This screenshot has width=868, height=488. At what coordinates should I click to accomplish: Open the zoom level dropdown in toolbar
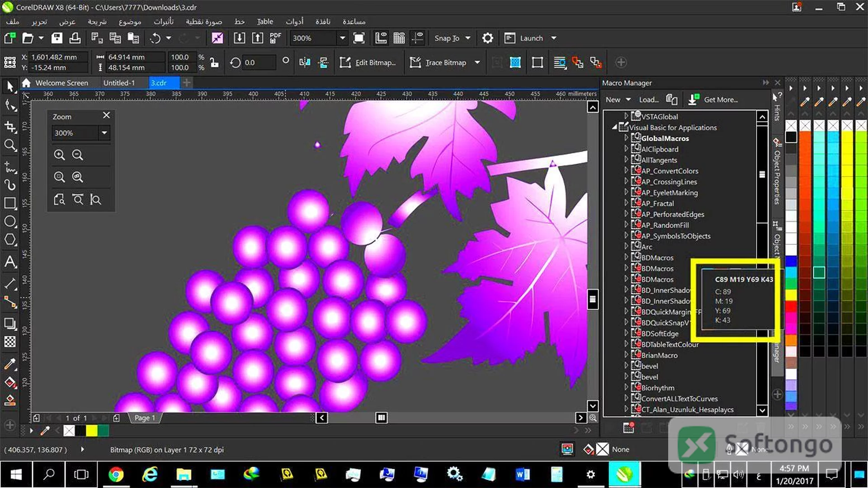342,38
